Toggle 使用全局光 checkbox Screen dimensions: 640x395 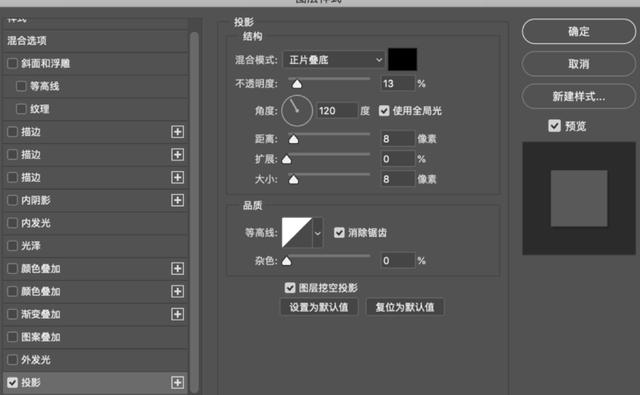(384, 111)
